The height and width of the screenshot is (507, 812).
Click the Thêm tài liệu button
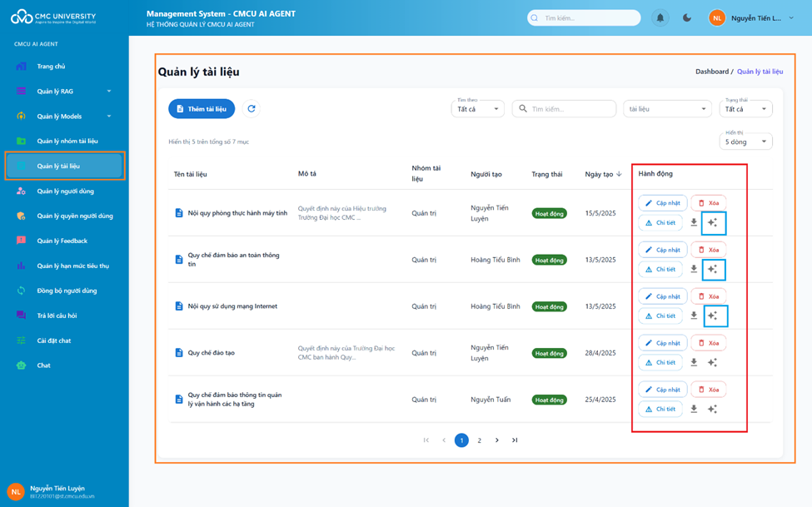pyautogui.click(x=202, y=109)
